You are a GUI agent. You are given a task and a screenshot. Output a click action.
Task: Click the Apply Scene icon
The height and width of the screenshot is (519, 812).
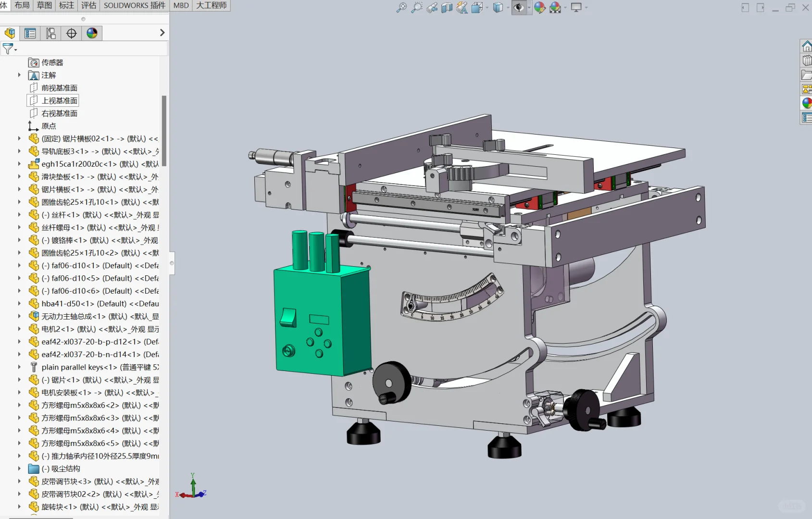click(555, 8)
